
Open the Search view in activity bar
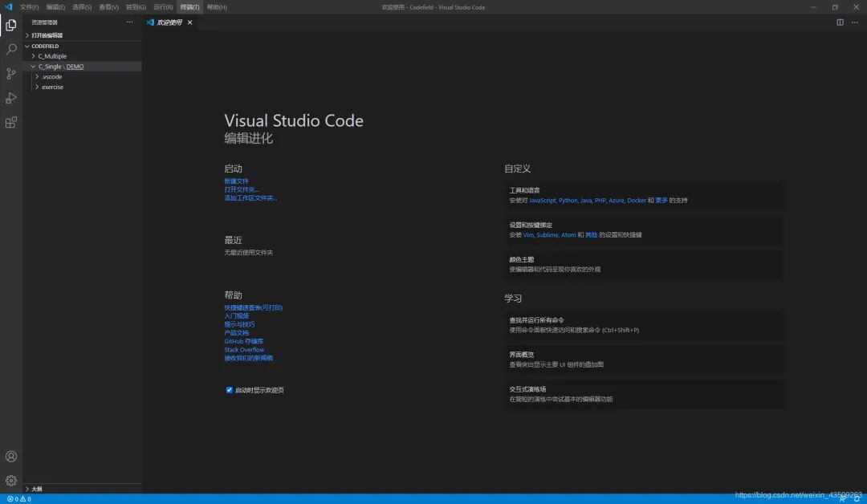tap(11, 49)
